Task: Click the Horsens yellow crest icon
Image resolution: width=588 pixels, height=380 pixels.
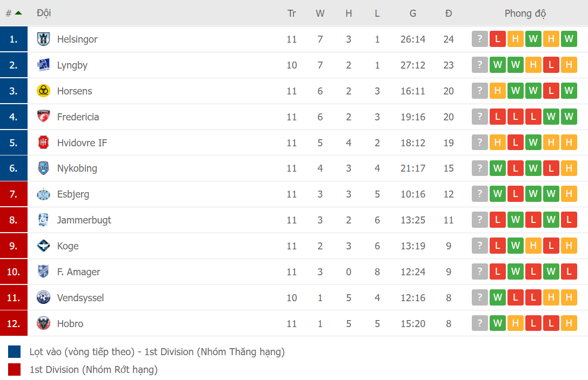Action: (43, 91)
